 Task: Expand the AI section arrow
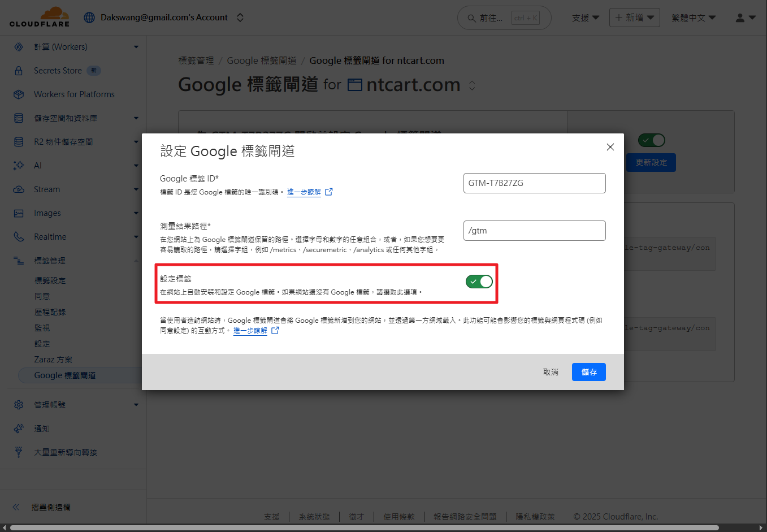coord(136,166)
